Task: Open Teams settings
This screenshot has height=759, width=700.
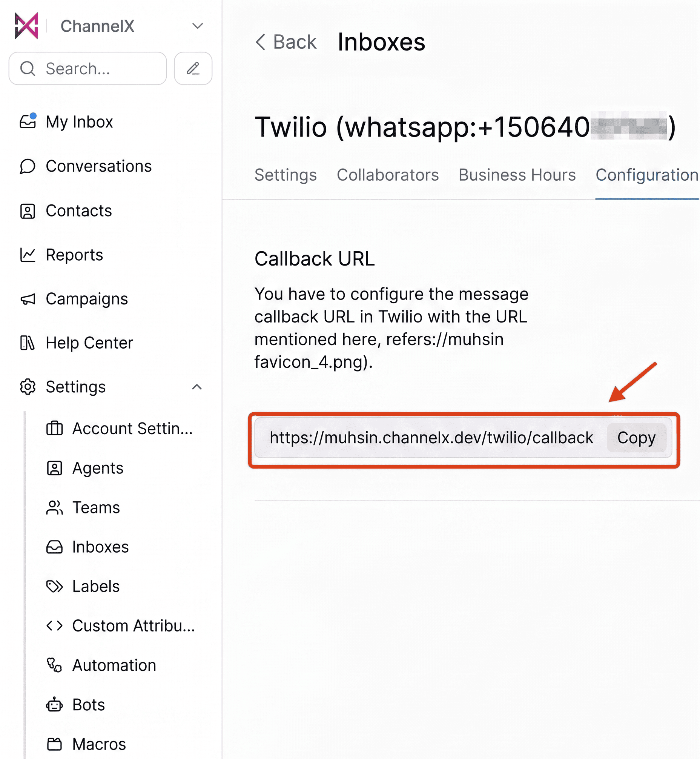Action: tap(96, 508)
